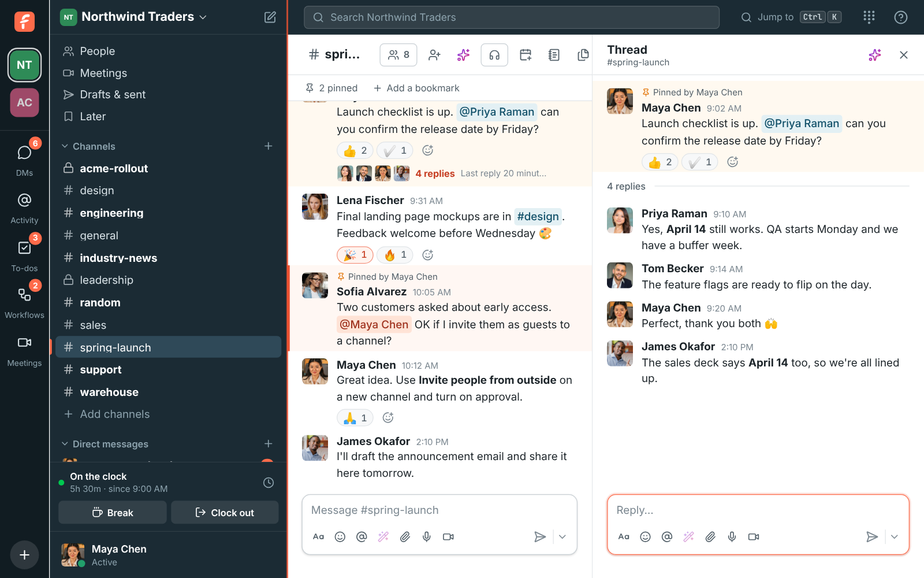Open the Later section

(x=169, y=117)
